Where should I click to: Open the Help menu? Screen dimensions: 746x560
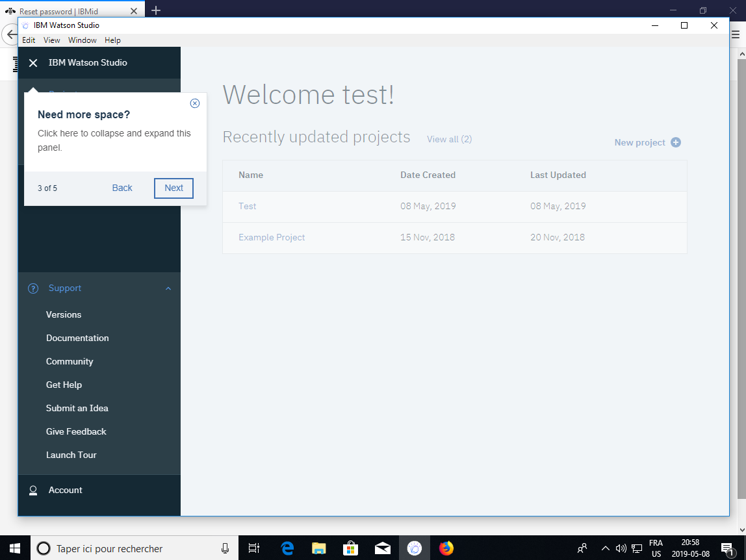[x=112, y=40]
